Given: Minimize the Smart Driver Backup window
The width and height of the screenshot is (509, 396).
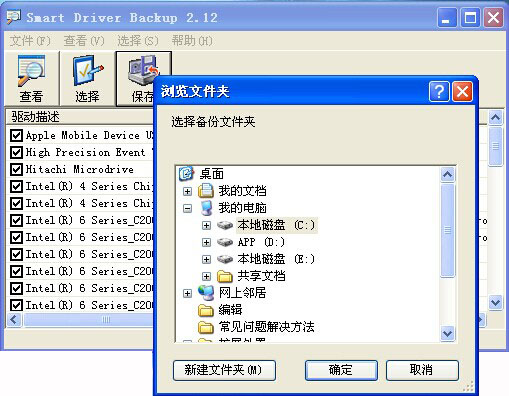Looking at the screenshot, I should click(447, 18).
